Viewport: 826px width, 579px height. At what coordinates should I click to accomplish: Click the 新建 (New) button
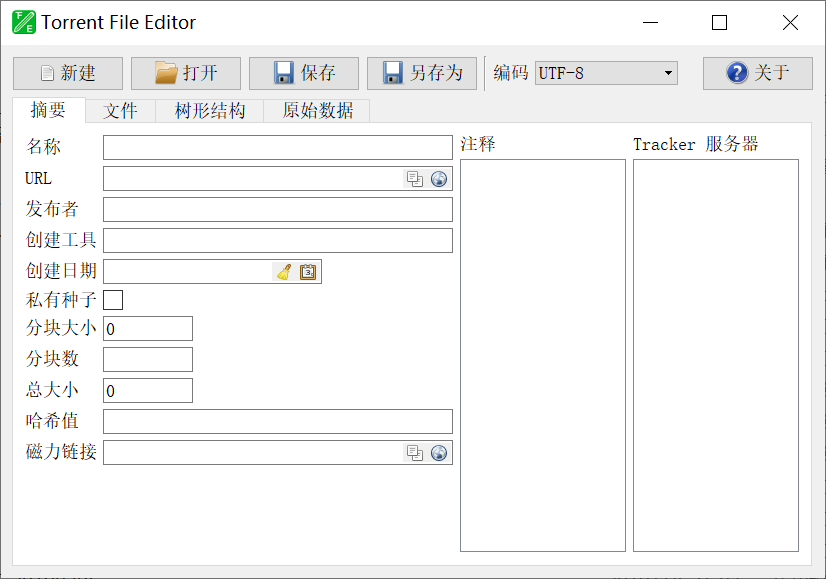68,73
